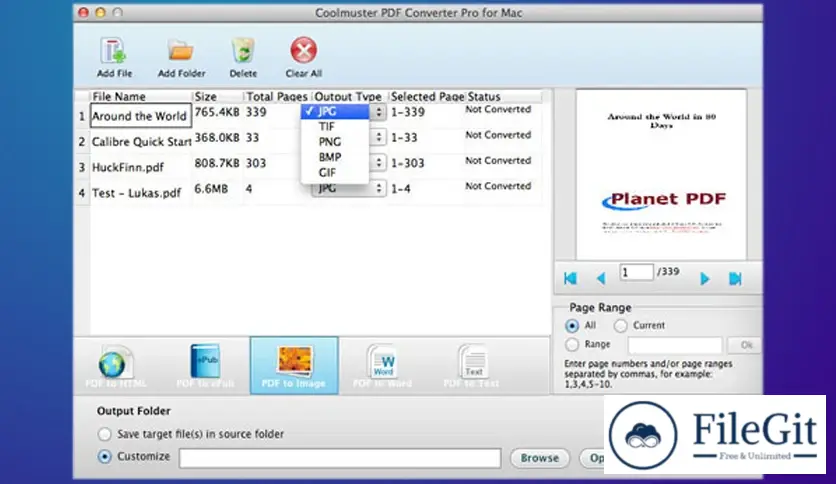
Task: Open output type dropdown for Test - Lukas.pdf
Action: click(x=349, y=188)
